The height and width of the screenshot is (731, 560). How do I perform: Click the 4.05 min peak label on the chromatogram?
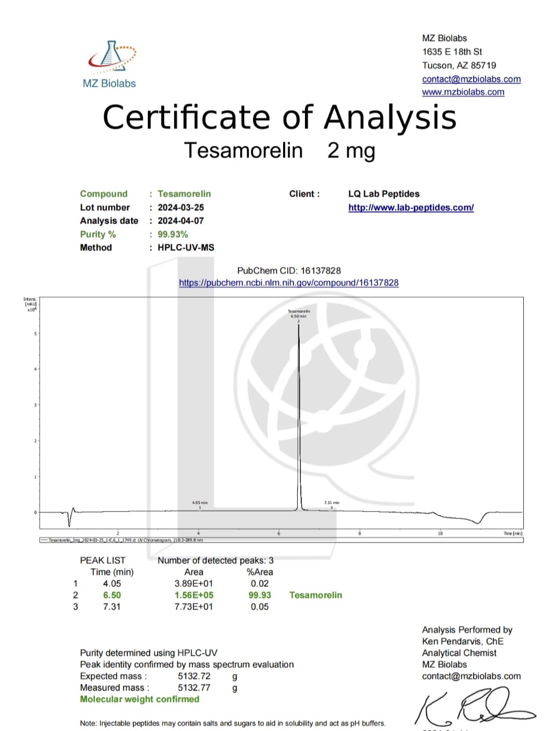(x=200, y=503)
